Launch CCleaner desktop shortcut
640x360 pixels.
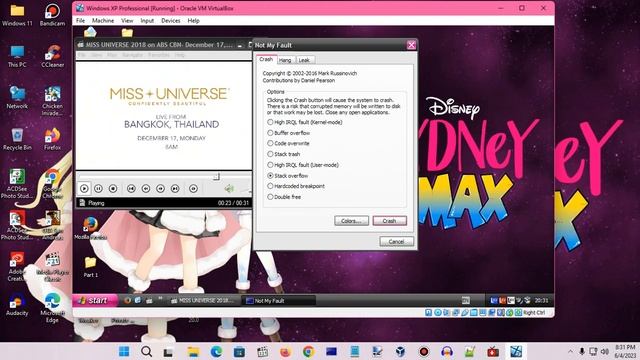[x=52, y=56]
